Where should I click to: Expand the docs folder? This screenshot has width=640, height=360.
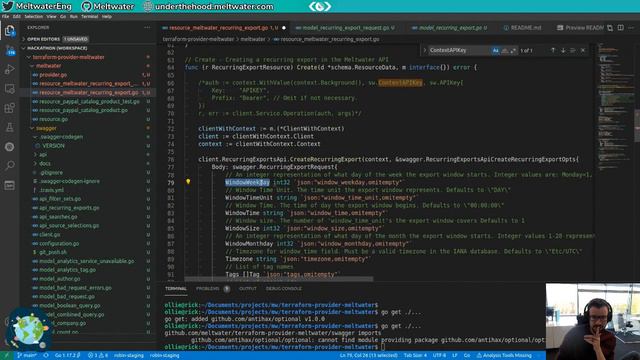click(45, 163)
